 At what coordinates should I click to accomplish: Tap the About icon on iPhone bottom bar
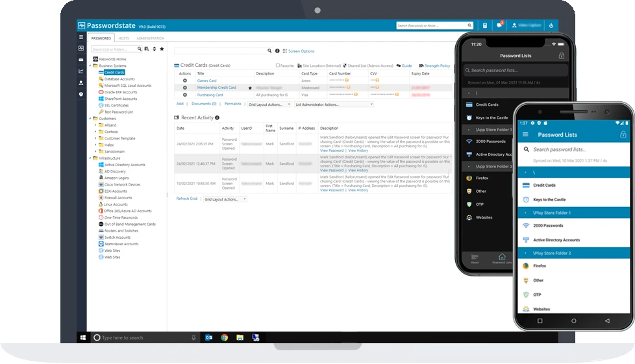(x=475, y=258)
